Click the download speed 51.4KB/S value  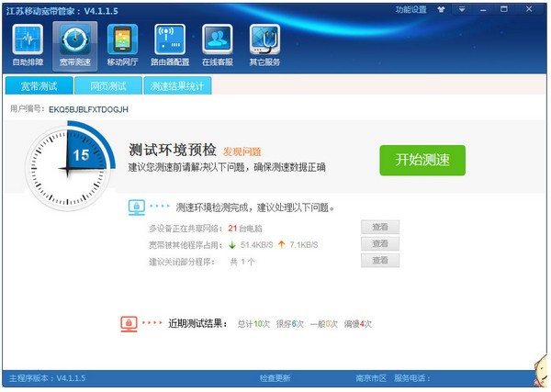pyautogui.click(x=256, y=245)
